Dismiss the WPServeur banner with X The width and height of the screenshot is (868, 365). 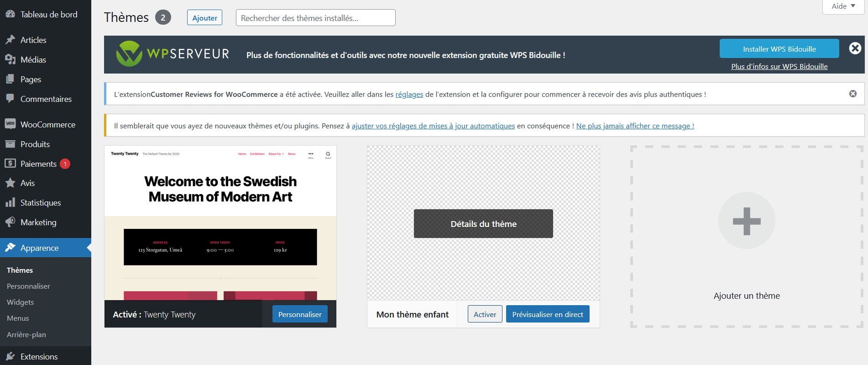(855, 48)
